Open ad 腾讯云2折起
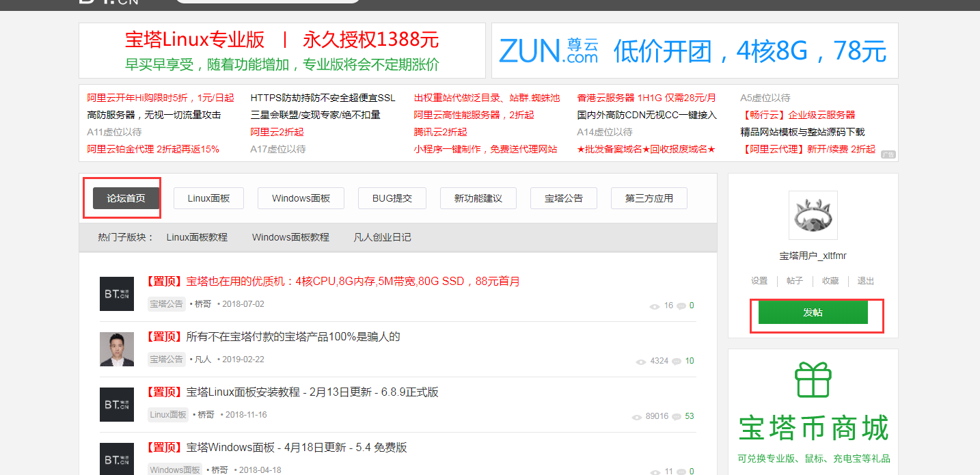Image resolution: width=980 pixels, height=475 pixels. (x=440, y=132)
